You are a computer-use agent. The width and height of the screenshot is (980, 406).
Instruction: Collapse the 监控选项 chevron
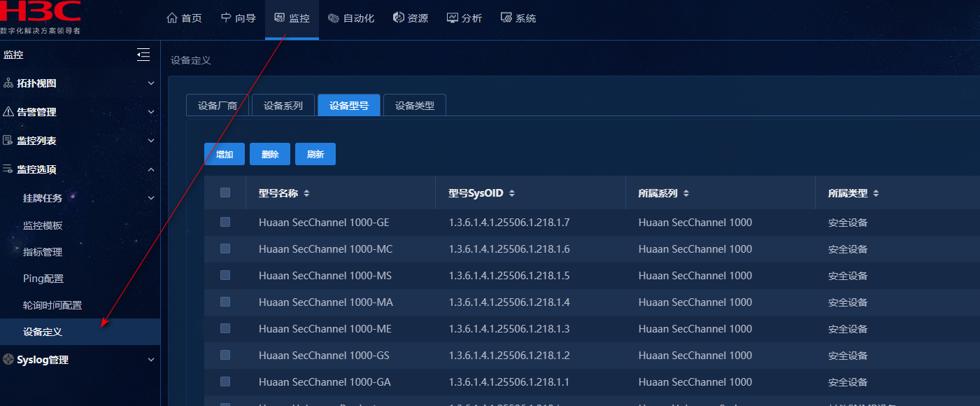[x=151, y=169]
